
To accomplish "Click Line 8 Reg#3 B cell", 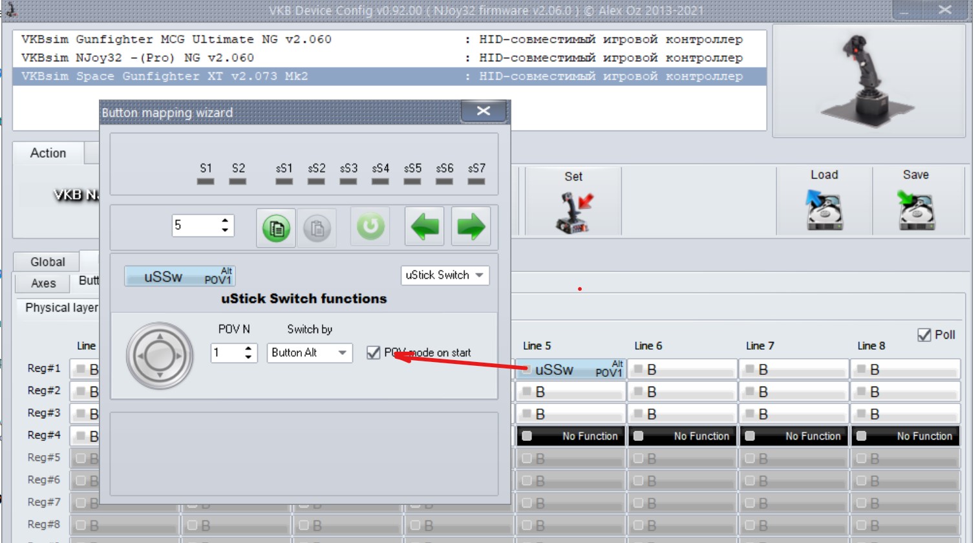I will pos(906,414).
